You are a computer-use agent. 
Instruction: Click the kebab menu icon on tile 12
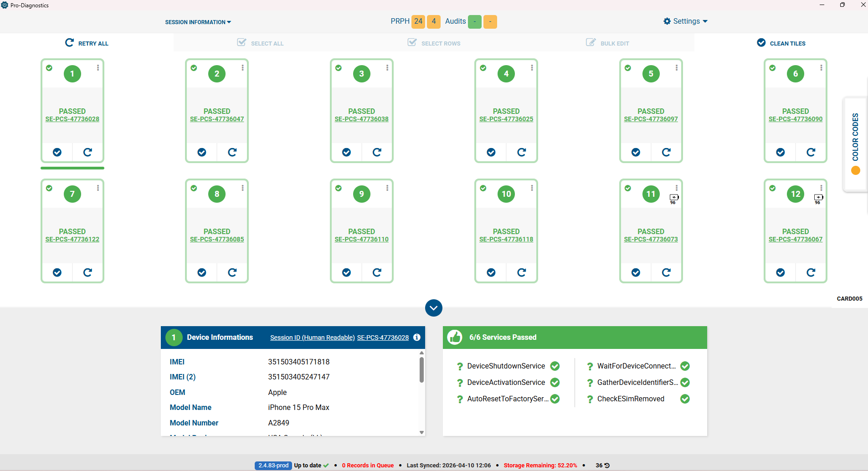click(x=821, y=187)
